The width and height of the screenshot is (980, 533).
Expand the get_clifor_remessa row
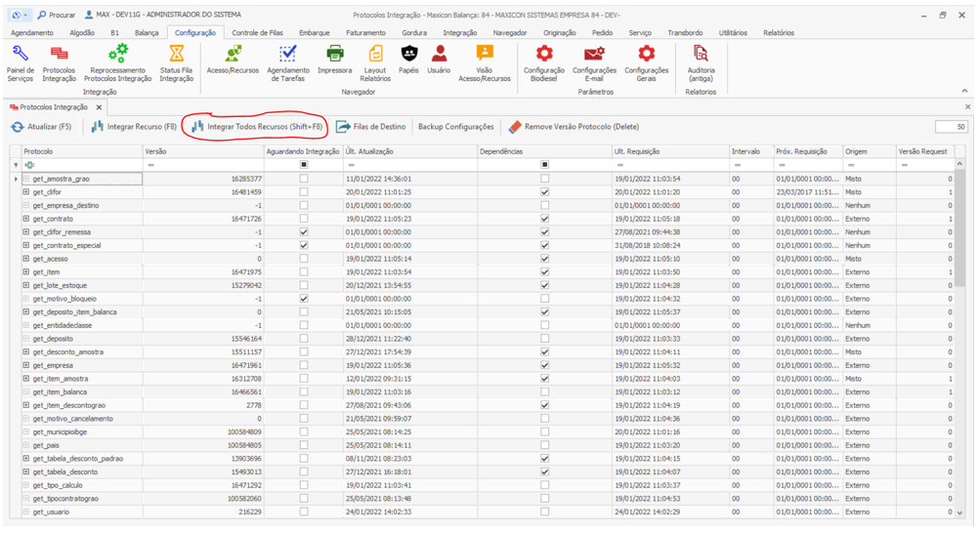26,232
